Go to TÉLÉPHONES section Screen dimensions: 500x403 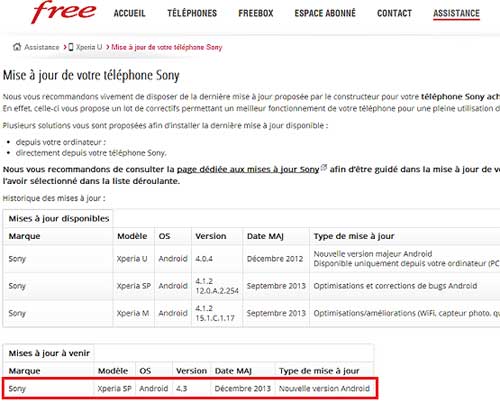point(192,14)
